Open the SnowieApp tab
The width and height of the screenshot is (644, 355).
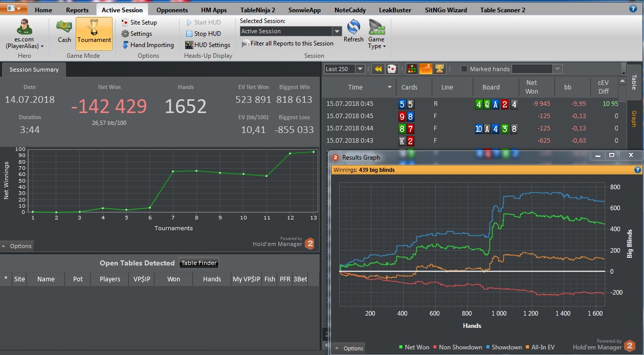click(304, 10)
